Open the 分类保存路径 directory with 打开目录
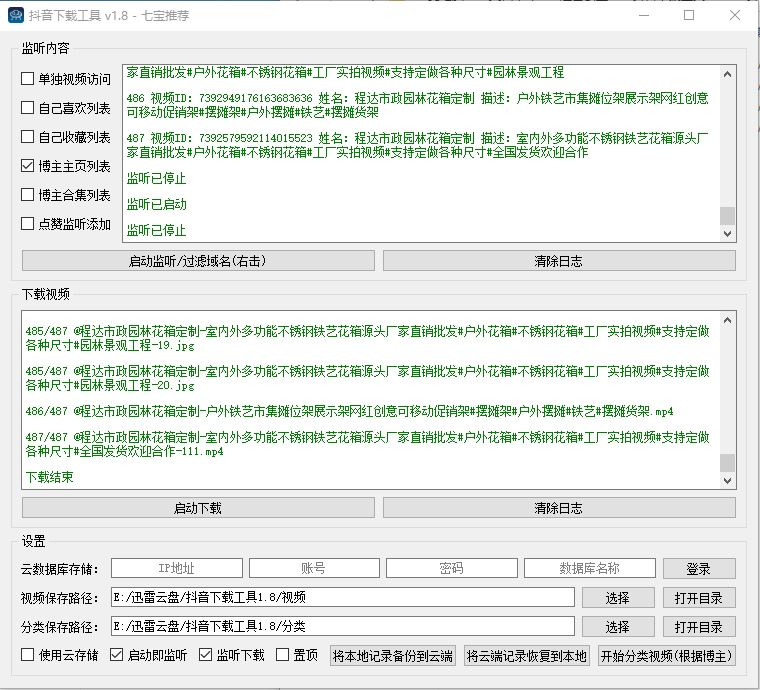This screenshot has width=760, height=690. point(698,626)
